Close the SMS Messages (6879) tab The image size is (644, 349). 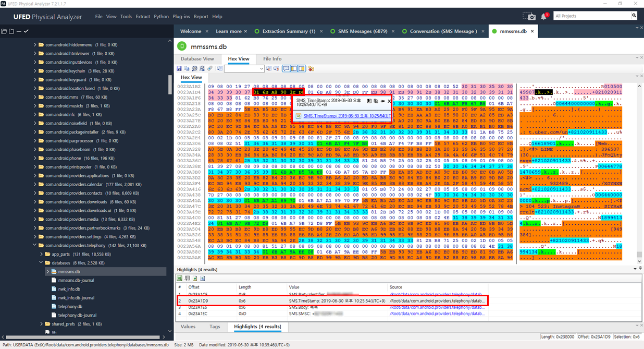pos(392,31)
